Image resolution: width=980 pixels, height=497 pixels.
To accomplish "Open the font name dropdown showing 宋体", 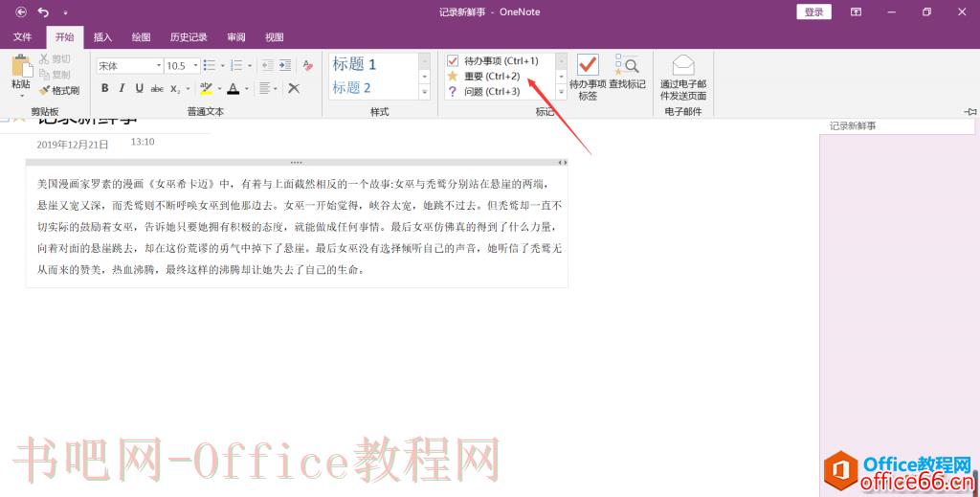I will [159, 66].
